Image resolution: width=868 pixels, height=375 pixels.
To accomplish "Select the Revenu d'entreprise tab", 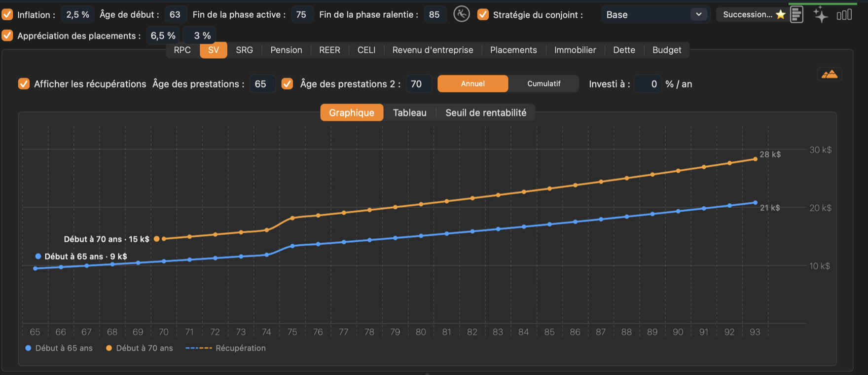I will click(433, 50).
